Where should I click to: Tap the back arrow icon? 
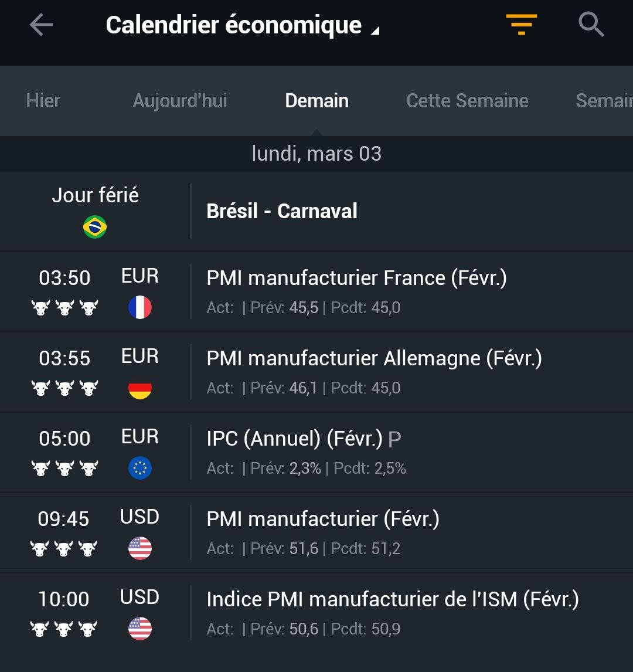tap(41, 25)
